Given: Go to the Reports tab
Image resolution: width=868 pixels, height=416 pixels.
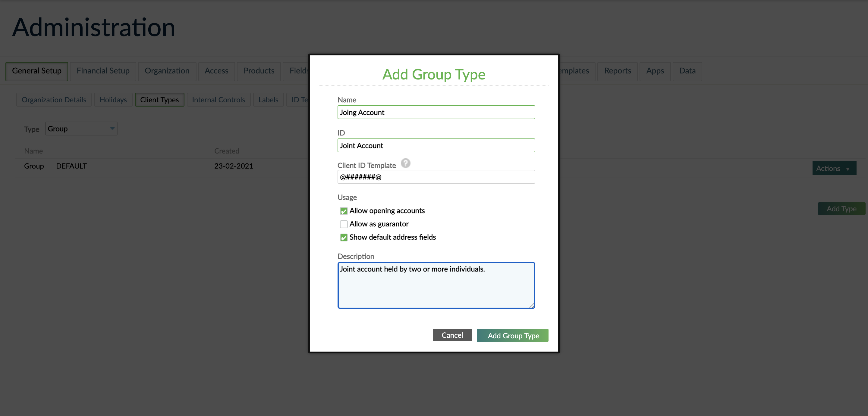Looking at the screenshot, I should point(617,71).
